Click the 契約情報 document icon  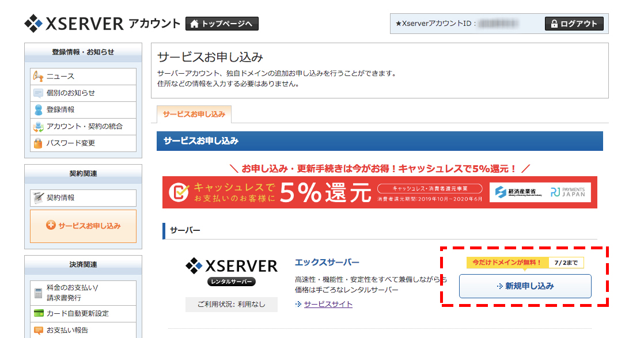click(x=39, y=198)
